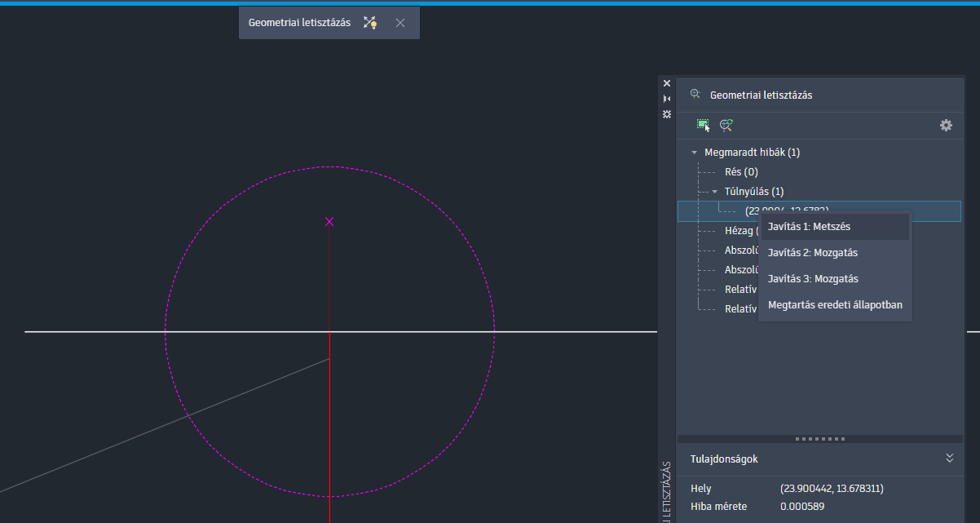Open the cleanup settings gear icon
This screenshot has width=980, height=523.
point(946,125)
